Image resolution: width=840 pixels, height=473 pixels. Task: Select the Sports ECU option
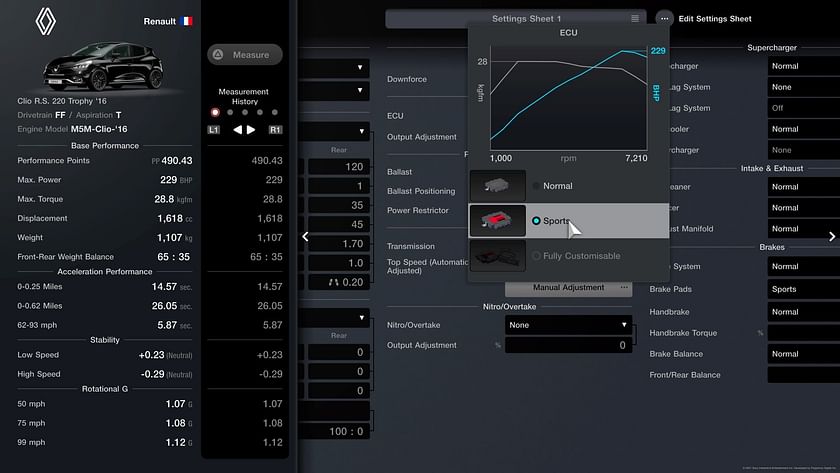(x=569, y=221)
